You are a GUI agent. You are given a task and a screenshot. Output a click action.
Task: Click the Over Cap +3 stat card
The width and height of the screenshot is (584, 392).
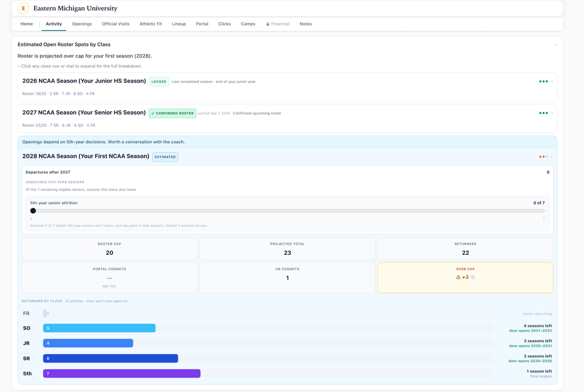coord(465,278)
